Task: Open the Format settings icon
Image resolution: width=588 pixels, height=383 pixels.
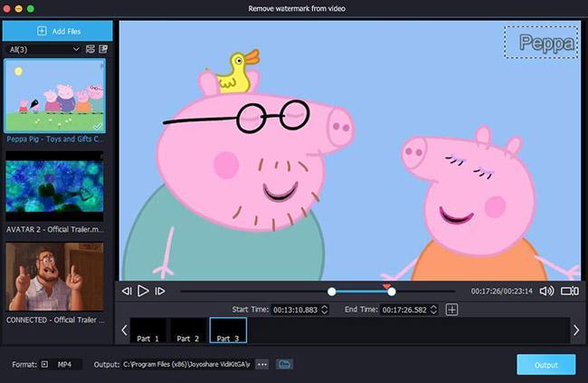Action: [44, 364]
